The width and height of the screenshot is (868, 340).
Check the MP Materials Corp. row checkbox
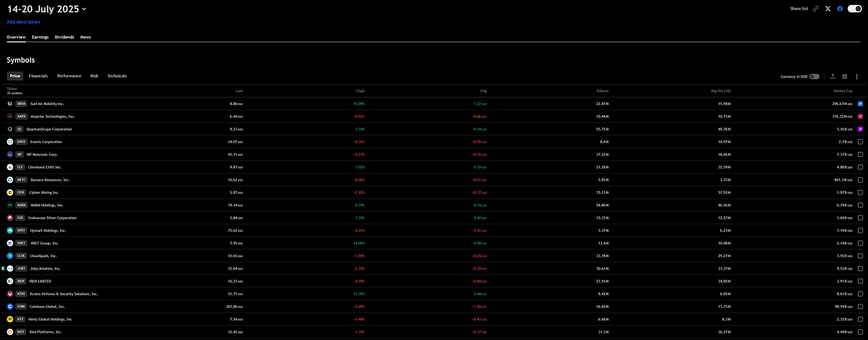tap(860, 154)
